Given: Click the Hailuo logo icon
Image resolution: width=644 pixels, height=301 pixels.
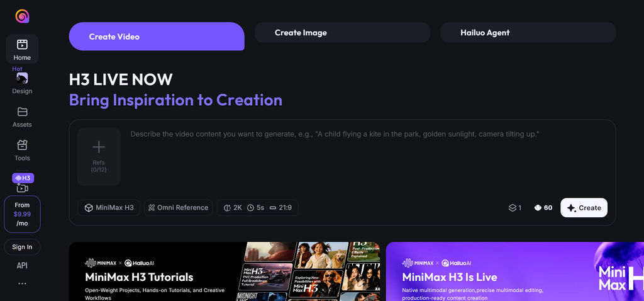Looking at the screenshot, I should tap(22, 16).
